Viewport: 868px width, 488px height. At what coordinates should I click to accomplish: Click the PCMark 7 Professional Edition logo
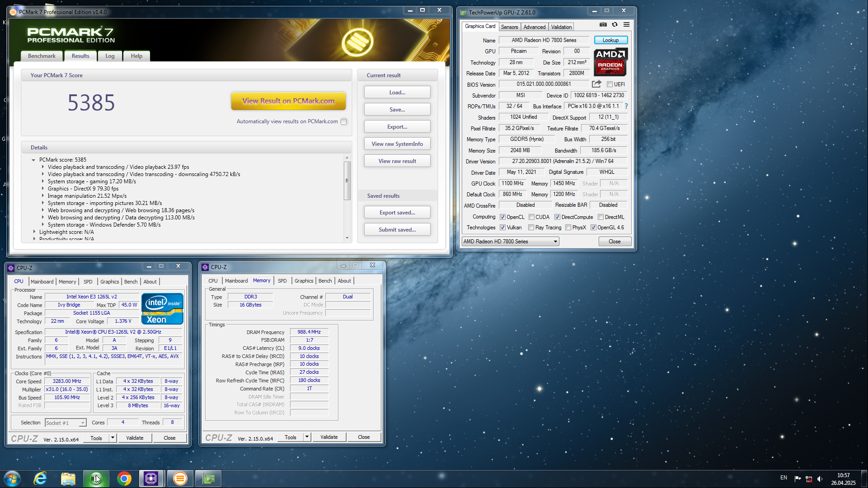point(71,35)
